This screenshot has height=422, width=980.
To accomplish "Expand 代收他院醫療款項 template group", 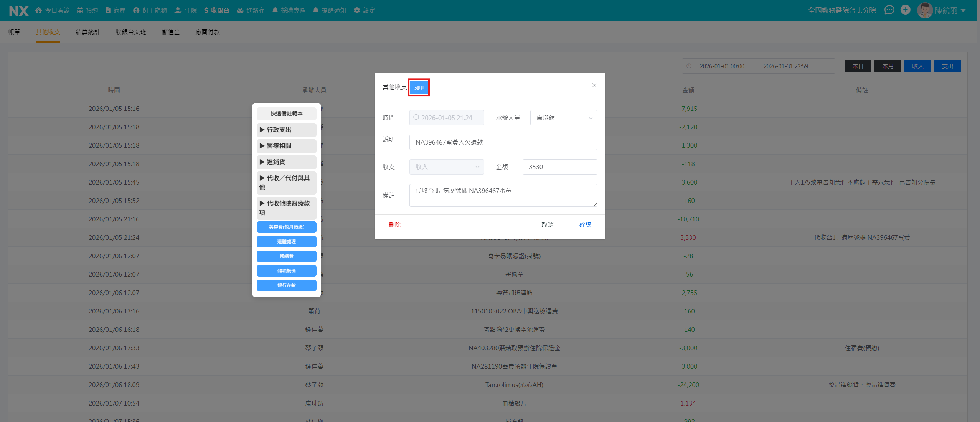I will 286,208.
